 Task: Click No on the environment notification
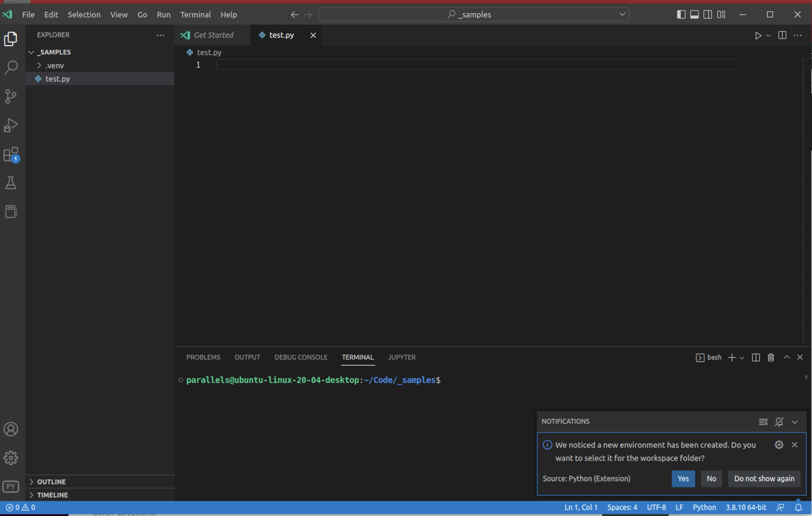click(711, 479)
